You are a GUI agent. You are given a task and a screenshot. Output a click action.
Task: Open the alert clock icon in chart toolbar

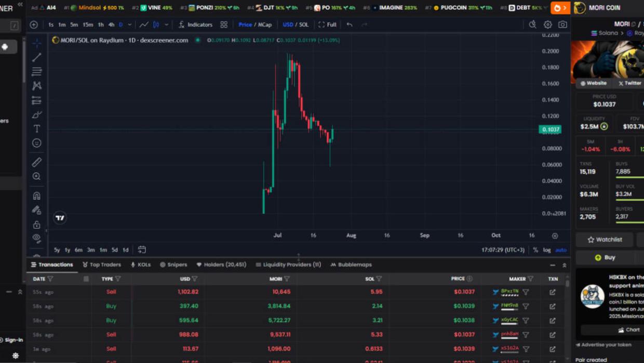[532, 24]
